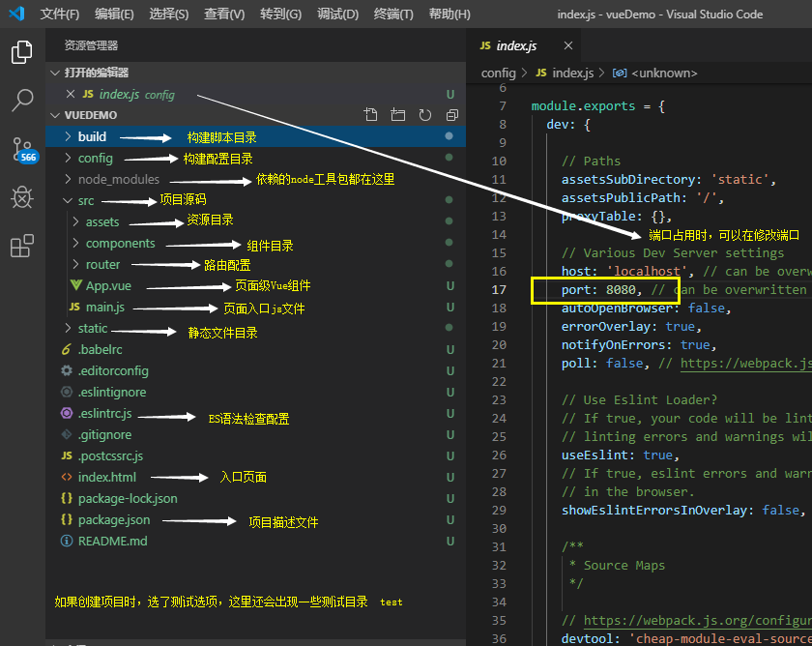Click line number 17 in gutter

point(499,289)
